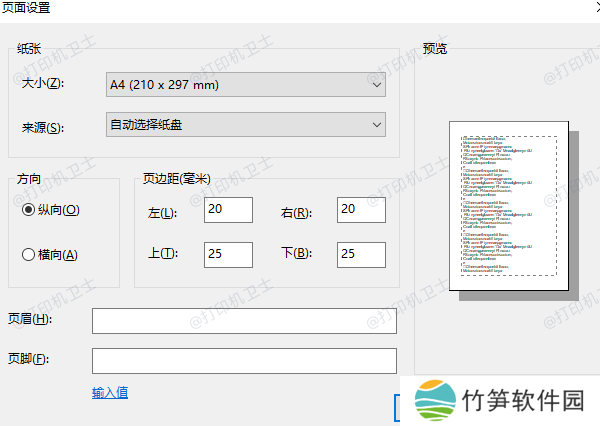Click the 页脚 footer text box
Image resolution: width=600 pixels, height=426 pixels.
tap(244, 360)
